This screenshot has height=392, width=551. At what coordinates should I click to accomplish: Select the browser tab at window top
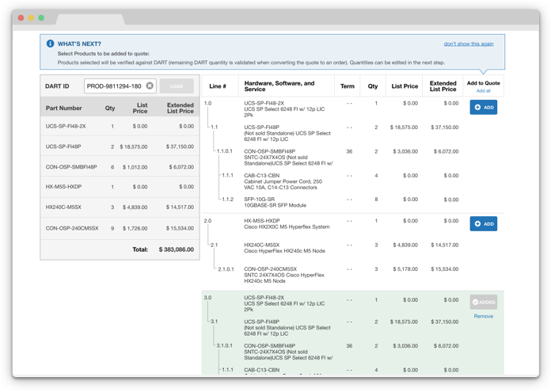pos(89,18)
